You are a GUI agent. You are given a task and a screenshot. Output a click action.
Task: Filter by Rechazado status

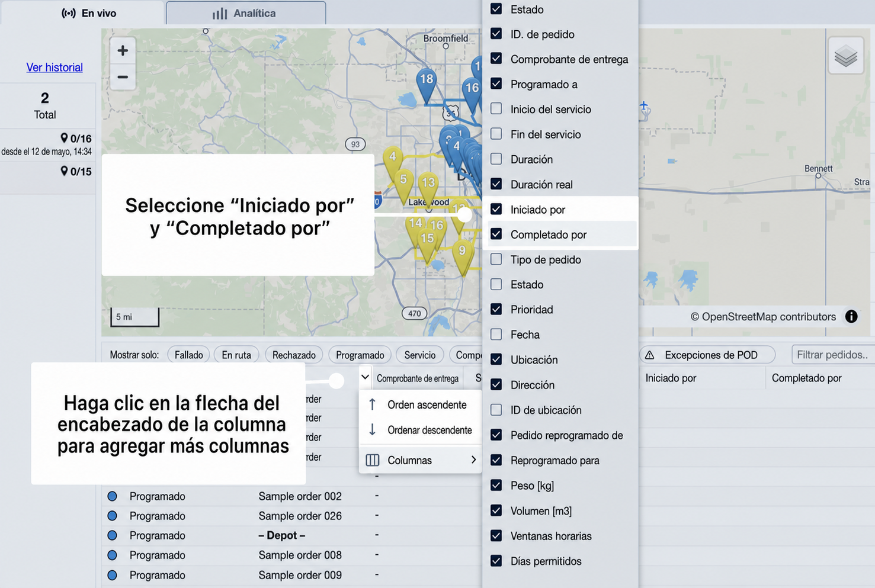click(x=294, y=355)
